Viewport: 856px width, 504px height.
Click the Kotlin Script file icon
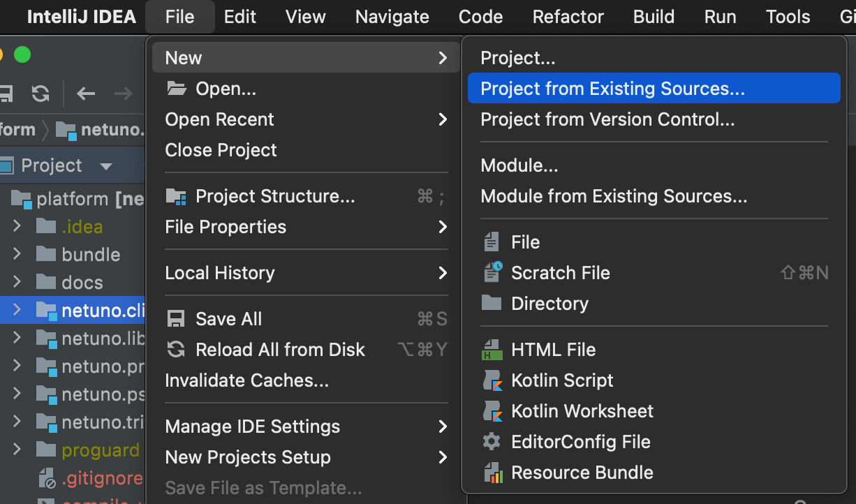point(492,380)
